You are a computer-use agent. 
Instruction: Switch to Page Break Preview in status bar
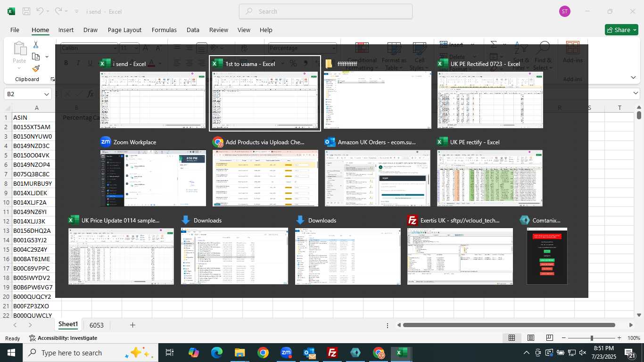(550, 338)
